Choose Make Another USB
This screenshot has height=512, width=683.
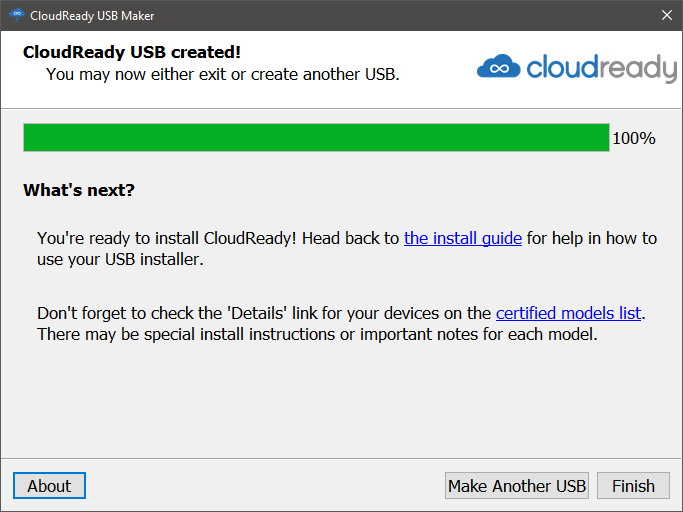517,485
